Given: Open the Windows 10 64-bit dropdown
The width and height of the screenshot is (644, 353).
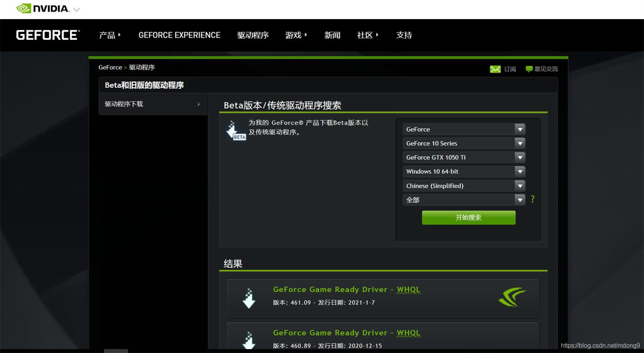Looking at the screenshot, I should click(464, 171).
